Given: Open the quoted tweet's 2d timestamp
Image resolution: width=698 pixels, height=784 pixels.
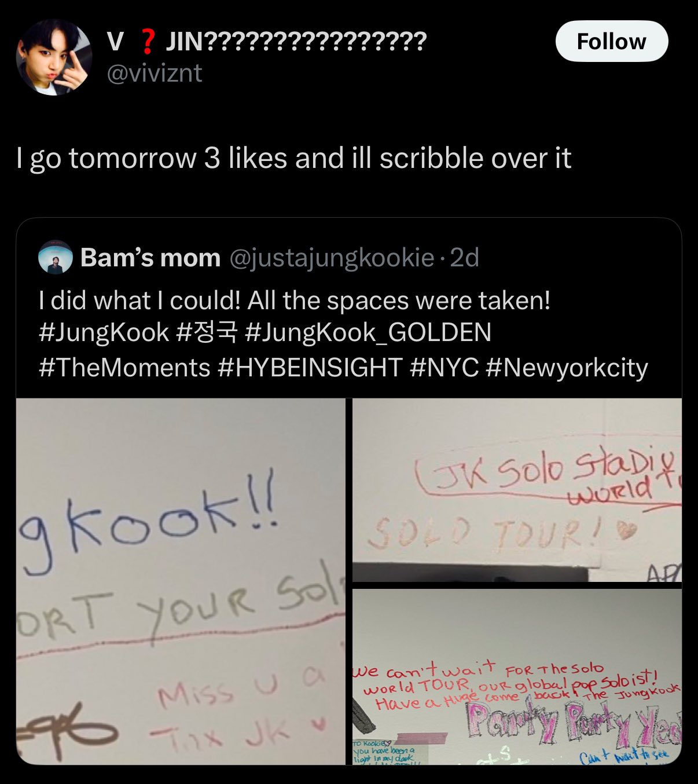Looking at the screenshot, I should coord(465,258).
